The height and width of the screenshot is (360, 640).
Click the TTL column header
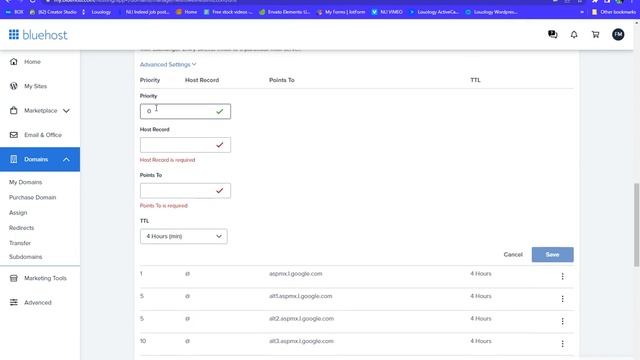(x=475, y=80)
